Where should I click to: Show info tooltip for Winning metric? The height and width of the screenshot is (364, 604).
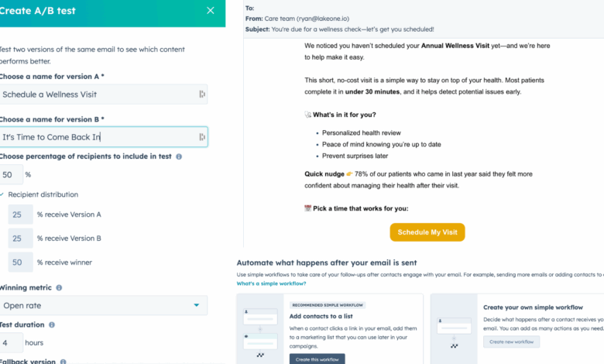(x=59, y=288)
